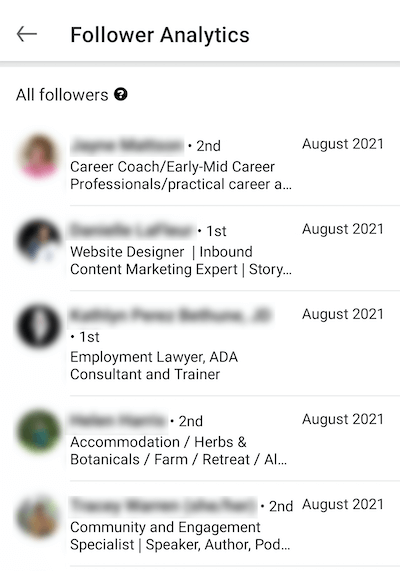Open the Accommodation / Herbs follower's green avatar

point(39,431)
